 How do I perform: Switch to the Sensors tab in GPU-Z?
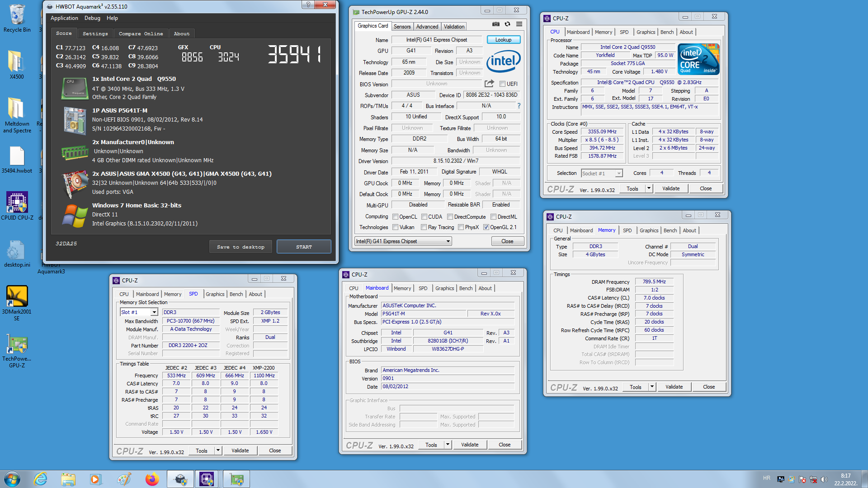point(402,27)
